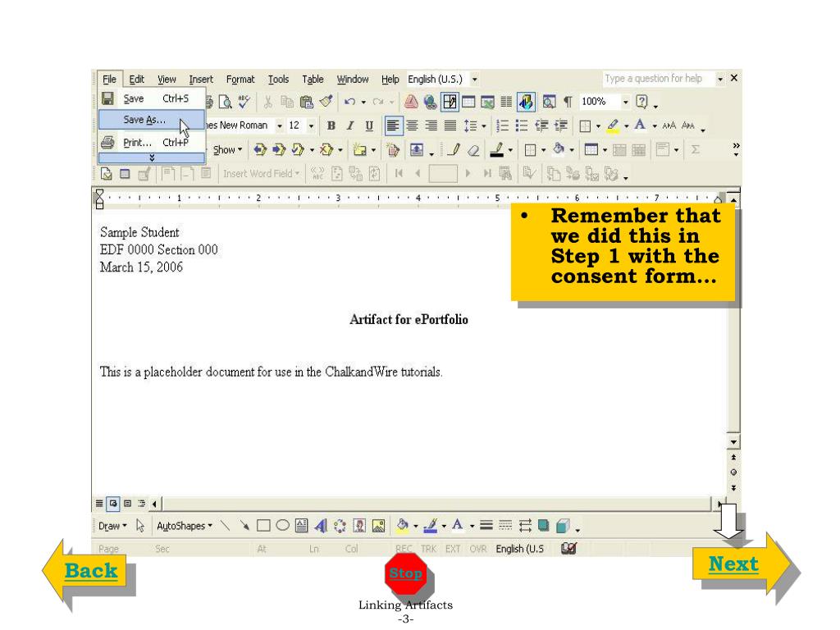Open the Help menu
840x630 pixels.
[x=390, y=80]
